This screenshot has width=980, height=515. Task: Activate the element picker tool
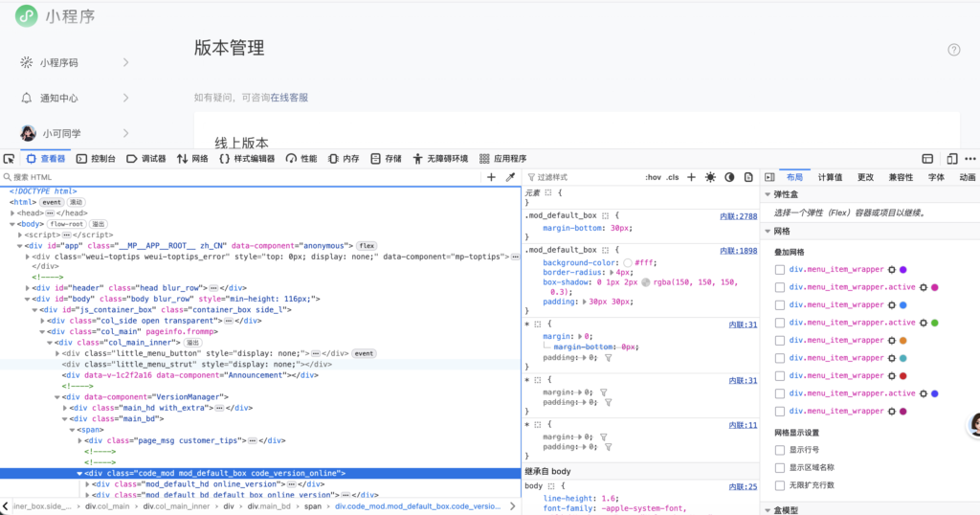click(x=9, y=159)
